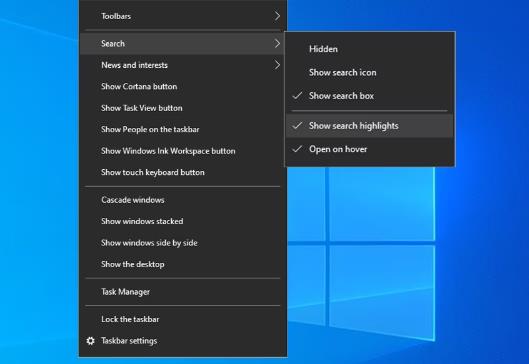Viewport: 529px width, 364px height.
Task: Toggle Lock the taskbar
Action: (183, 319)
